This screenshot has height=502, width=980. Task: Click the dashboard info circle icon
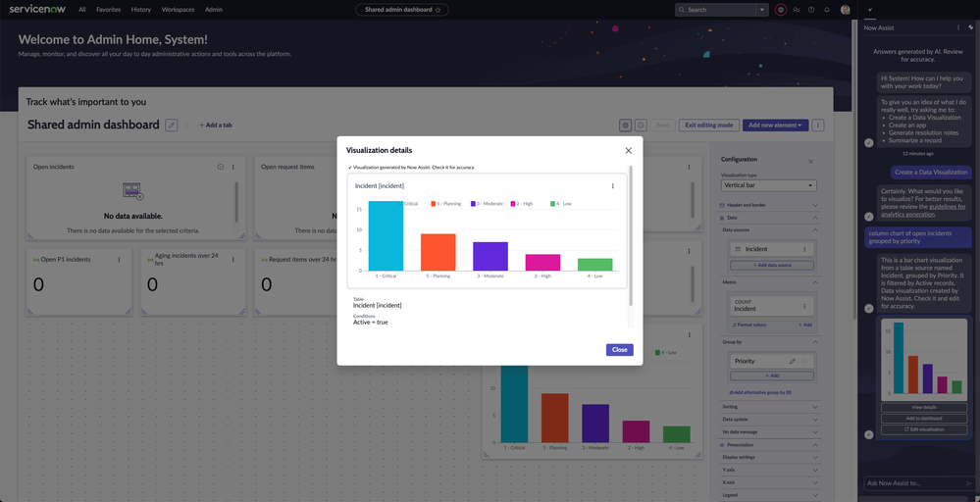pos(641,125)
